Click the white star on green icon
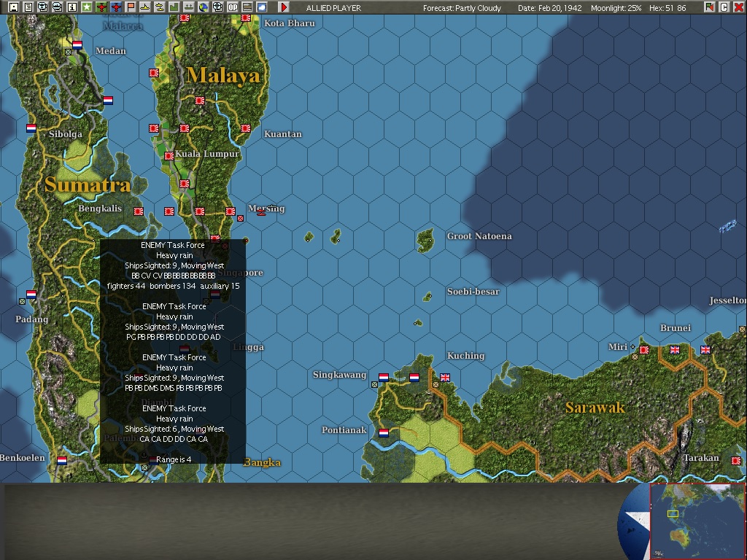 click(x=87, y=7)
